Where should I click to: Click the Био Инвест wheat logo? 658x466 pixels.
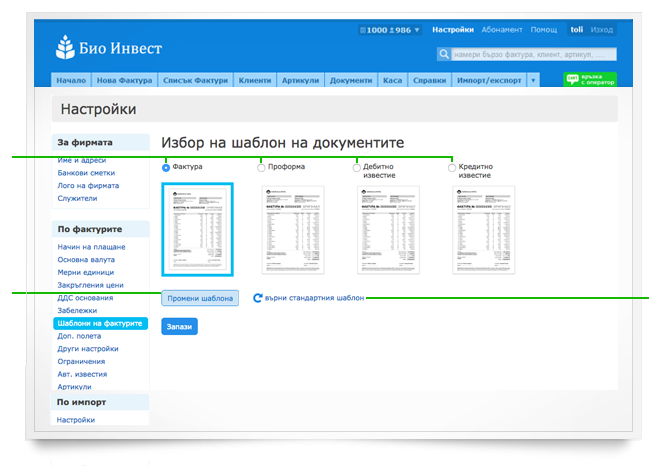point(68,47)
